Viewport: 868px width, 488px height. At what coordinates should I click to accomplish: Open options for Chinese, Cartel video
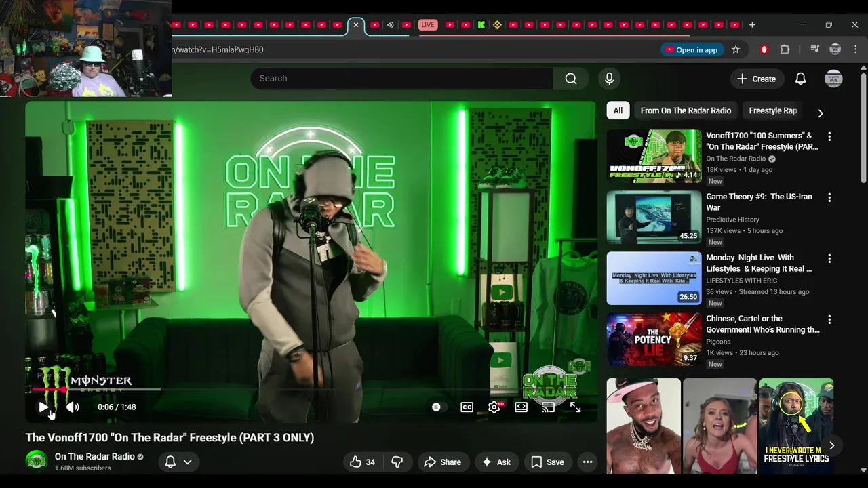829,319
